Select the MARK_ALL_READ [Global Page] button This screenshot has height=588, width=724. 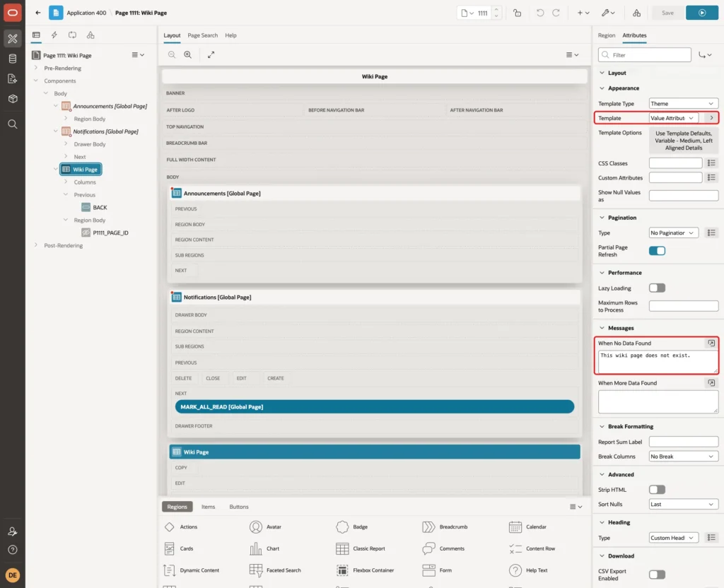[375, 406]
